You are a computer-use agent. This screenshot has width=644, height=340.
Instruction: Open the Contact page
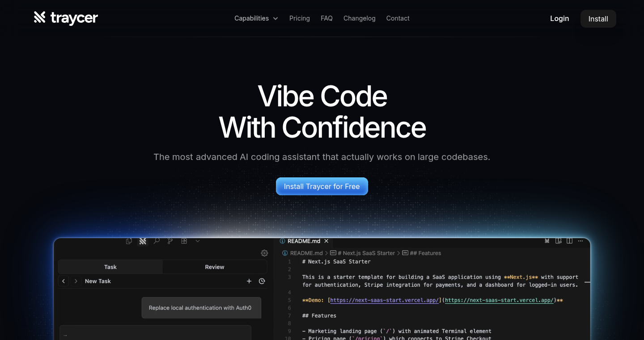[x=398, y=18]
